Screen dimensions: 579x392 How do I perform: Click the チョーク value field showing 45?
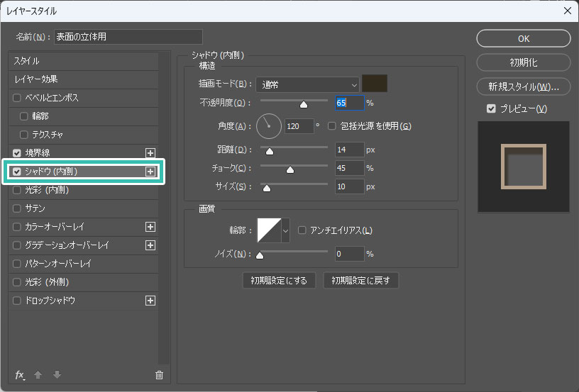[x=349, y=168]
